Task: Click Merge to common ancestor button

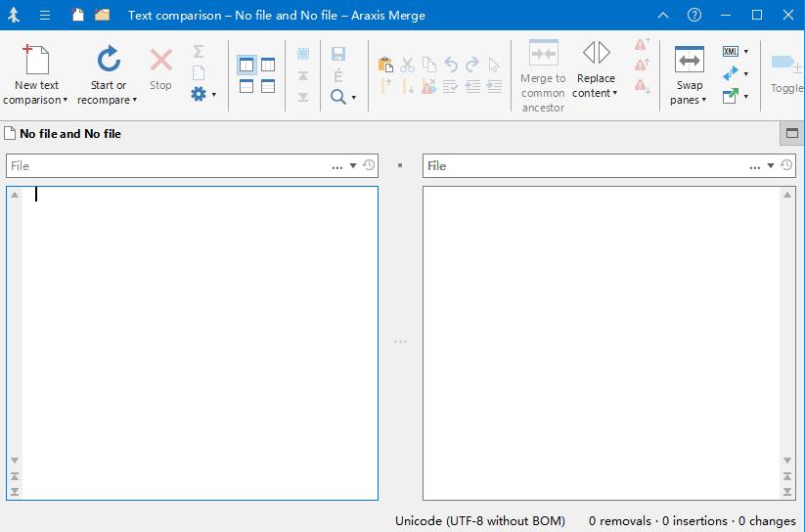Action: tap(543, 76)
